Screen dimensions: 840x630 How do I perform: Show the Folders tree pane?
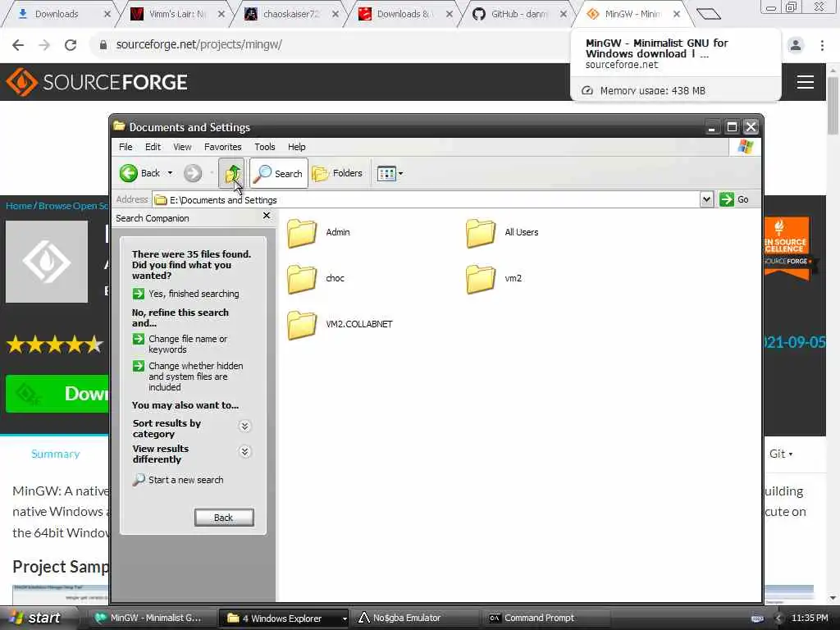click(337, 173)
